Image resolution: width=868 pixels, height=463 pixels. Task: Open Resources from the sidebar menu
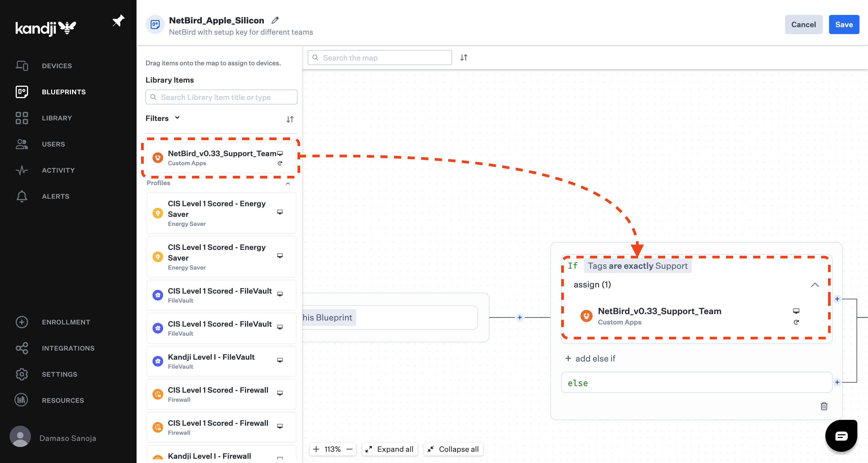coord(22,400)
